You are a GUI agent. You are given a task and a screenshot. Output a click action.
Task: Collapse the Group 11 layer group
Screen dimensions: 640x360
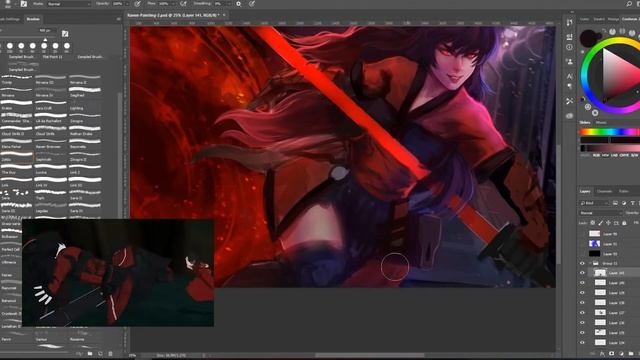[x=590, y=263]
